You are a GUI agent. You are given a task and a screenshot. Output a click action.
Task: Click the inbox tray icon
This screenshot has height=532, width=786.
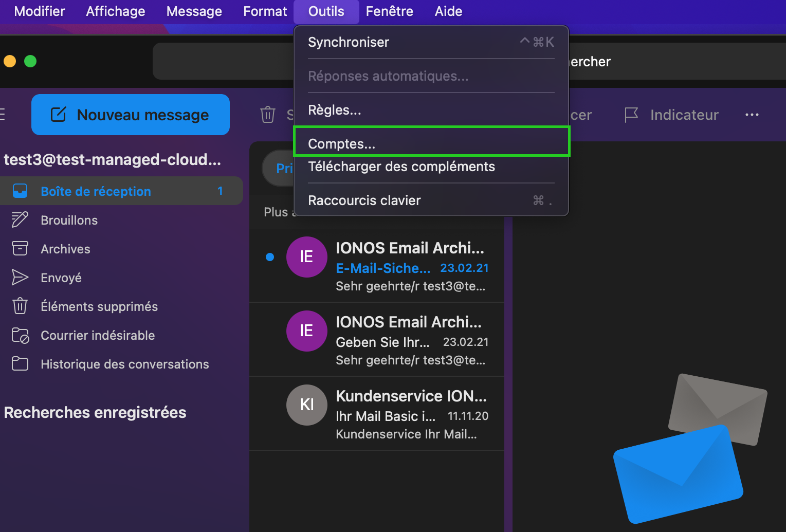point(20,191)
